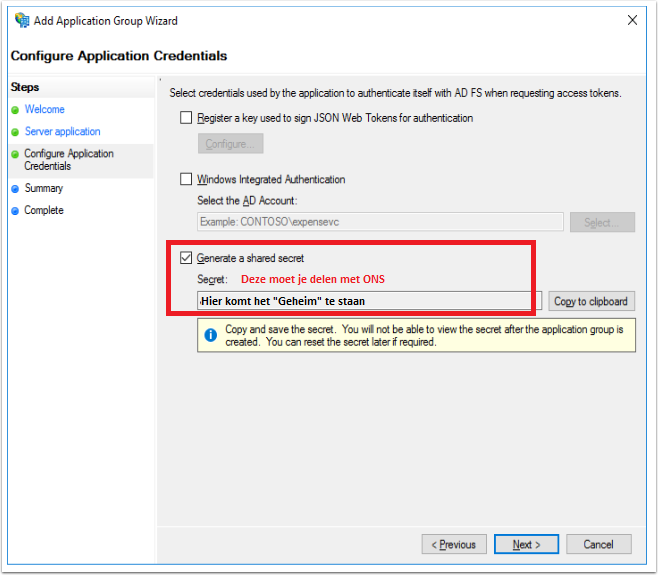The width and height of the screenshot is (658, 575).
Task: Click Copy to clipboard button
Action: 591,301
